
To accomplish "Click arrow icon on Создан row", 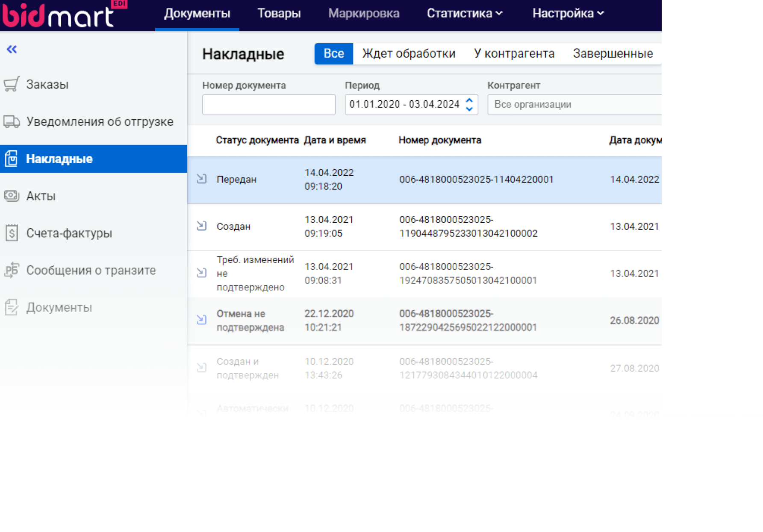I will tap(202, 226).
